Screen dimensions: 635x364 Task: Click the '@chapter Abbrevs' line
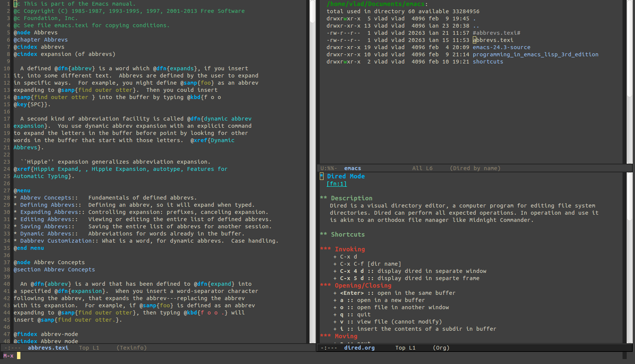[40, 40]
